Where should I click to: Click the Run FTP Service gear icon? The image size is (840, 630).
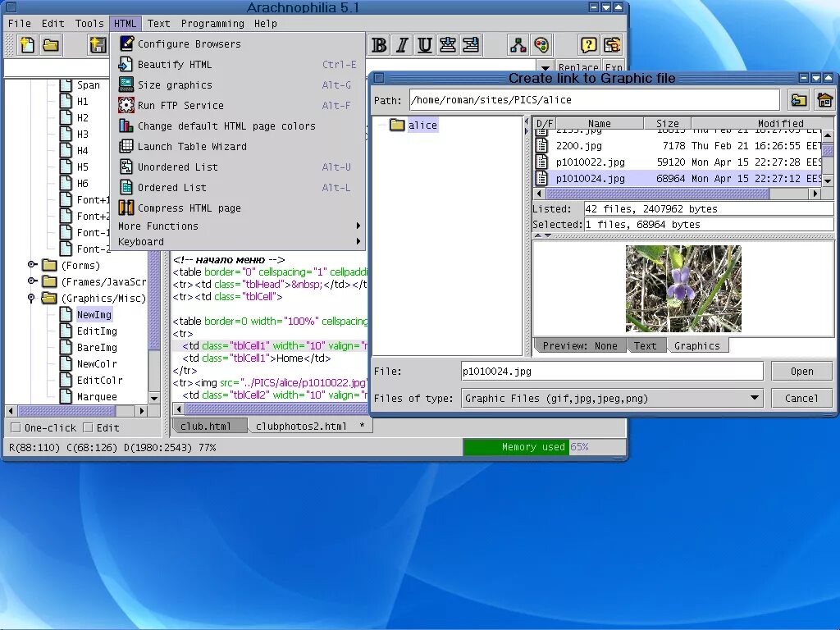pyautogui.click(x=126, y=105)
